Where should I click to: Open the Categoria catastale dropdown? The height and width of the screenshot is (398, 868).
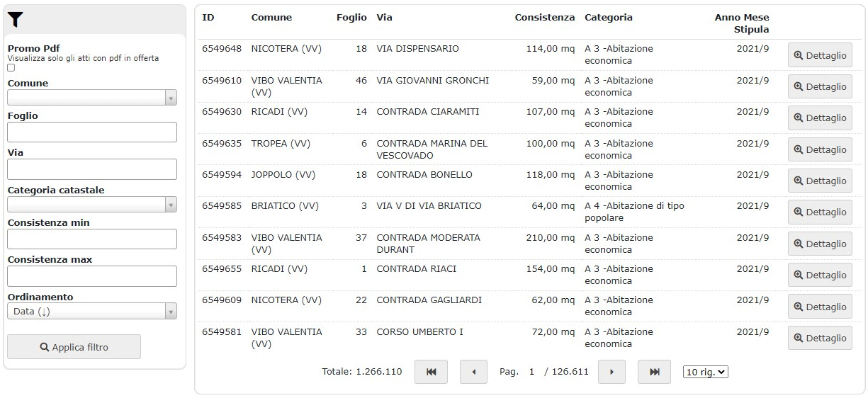pos(92,205)
